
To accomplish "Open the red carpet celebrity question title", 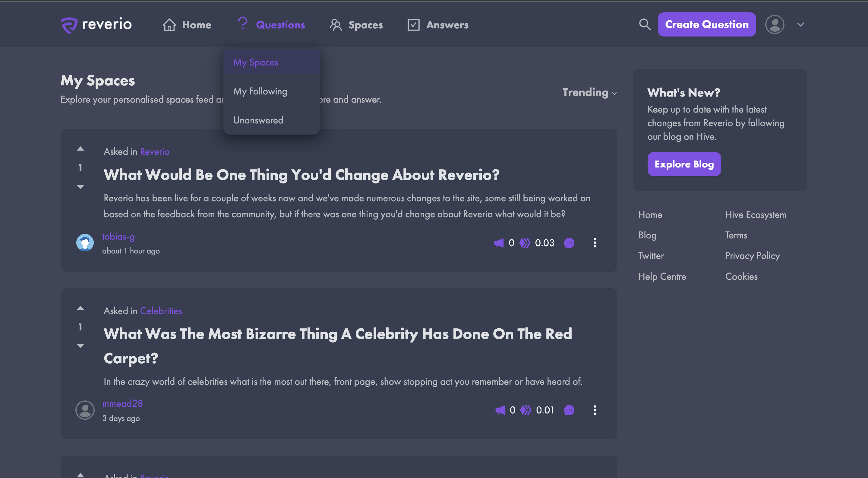I will click(x=338, y=346).
